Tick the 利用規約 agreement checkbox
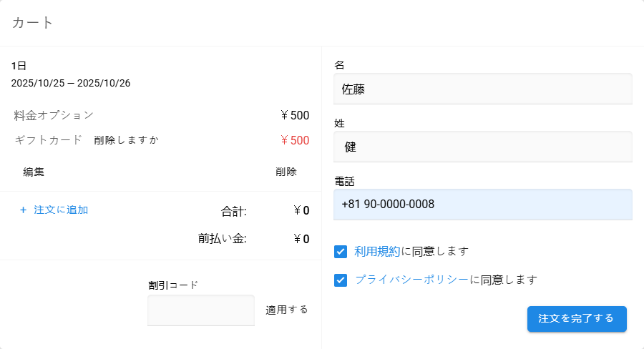The height and width of the screenshot is (349, 644). (x=341, y=252)
